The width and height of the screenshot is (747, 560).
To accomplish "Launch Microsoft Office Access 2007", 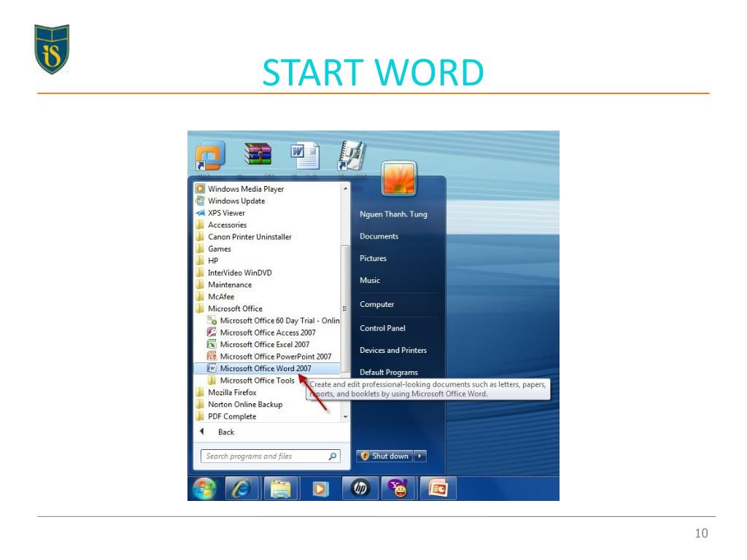I will click(268, 332).
